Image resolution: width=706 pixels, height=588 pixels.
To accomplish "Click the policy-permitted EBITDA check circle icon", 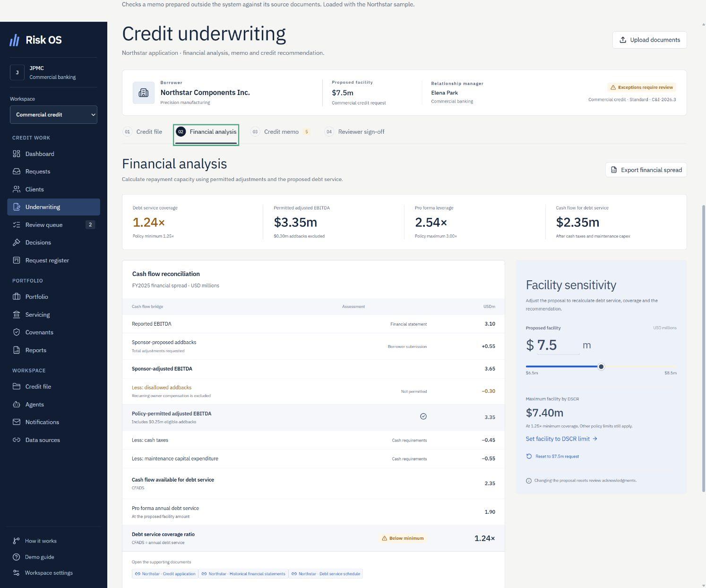I will tap(423, 416).
